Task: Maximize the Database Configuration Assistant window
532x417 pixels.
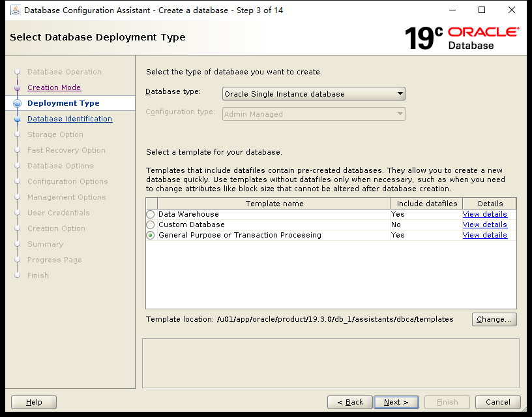Action: pyautogui.click(x=482, y=10)
